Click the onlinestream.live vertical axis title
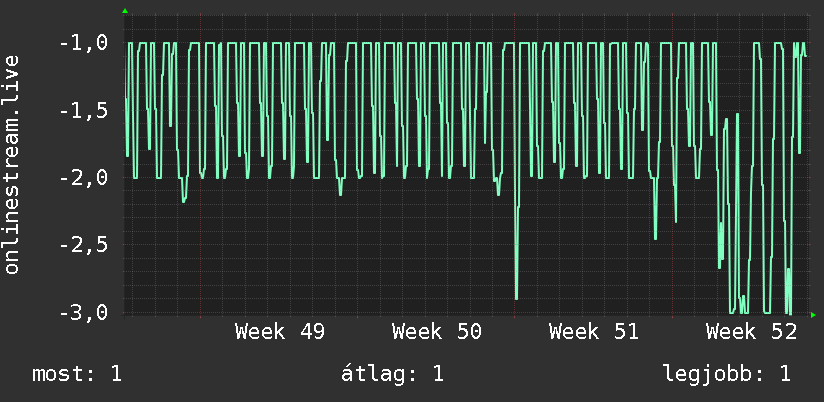824x402 pixels. tap(11, 164)
